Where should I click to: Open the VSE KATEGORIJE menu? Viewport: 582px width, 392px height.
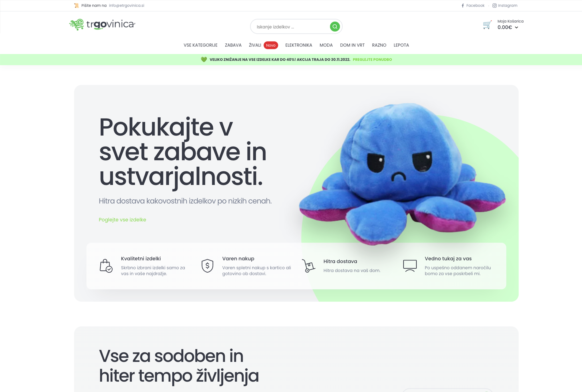pos(200,45)
